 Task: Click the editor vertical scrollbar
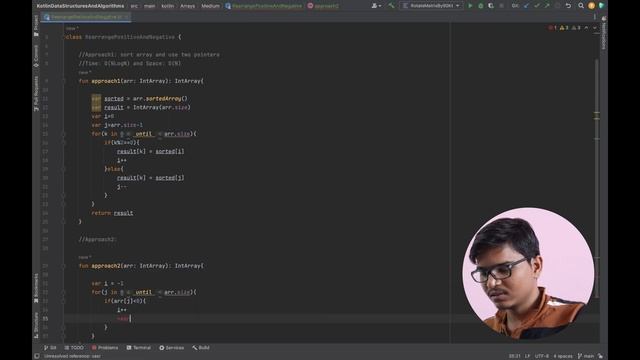click(x=596, y=178)
